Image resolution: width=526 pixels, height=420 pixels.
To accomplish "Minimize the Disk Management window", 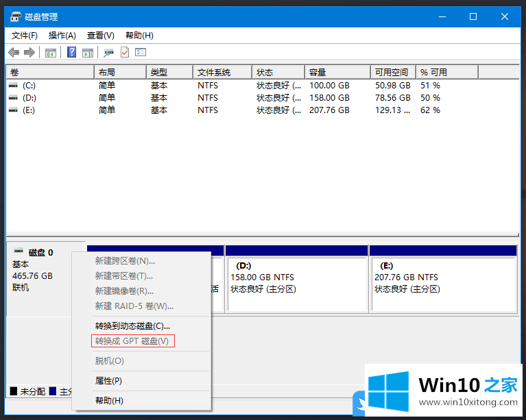I will (442, 16).
